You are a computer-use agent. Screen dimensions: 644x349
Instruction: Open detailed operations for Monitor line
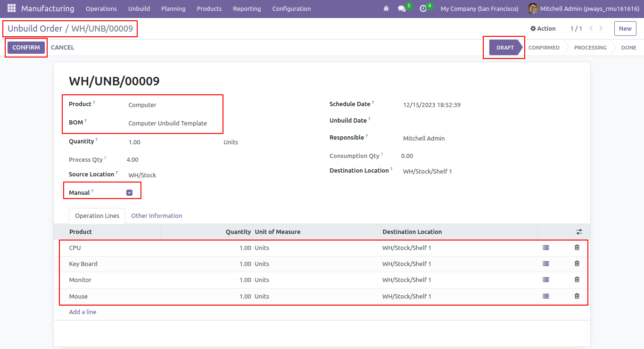pyautogui.click(x=546, y=280)
